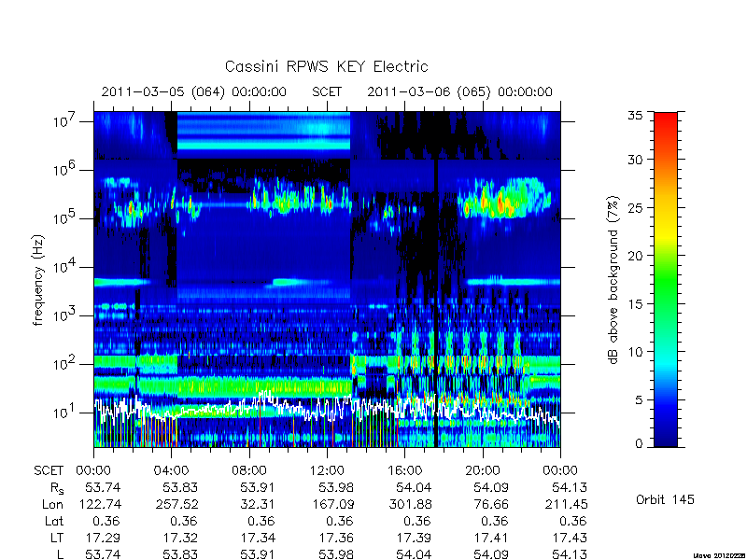
Task: Click the SCET label between the two dates
Action: pyautogui.click(x=327, y=91)
